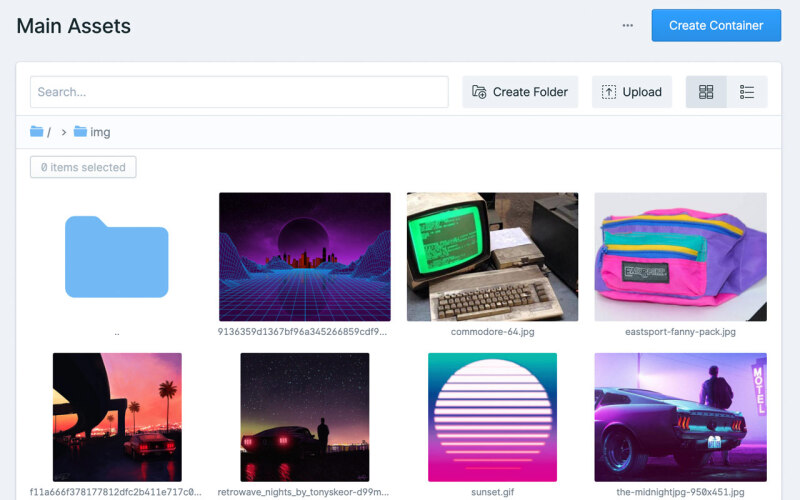Screen dimensions: 800x500
Task: Select the commodore-64.jpg image
Action: click(492, 257)
